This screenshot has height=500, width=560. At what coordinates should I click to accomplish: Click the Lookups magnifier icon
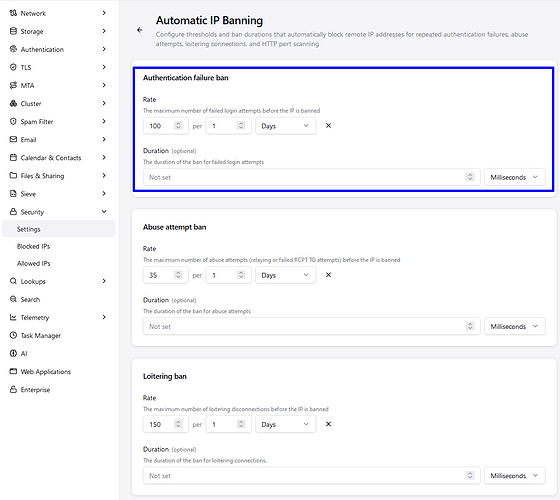pos(13,281)
